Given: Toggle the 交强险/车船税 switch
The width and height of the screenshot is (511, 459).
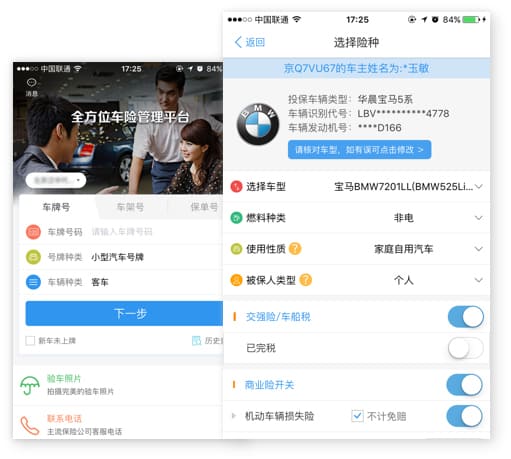Looking at the screenshot, I should 466,317.
